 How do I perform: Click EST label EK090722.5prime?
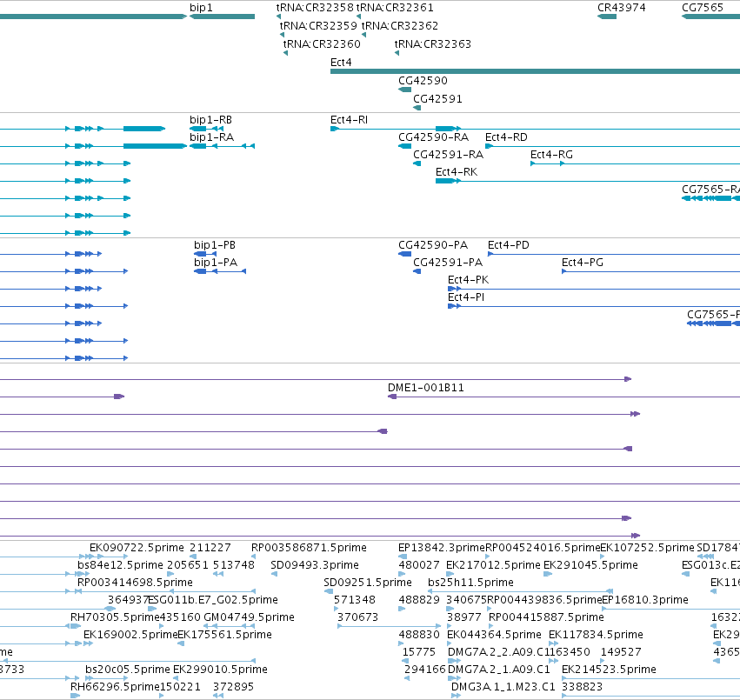(x=137, y=548)
